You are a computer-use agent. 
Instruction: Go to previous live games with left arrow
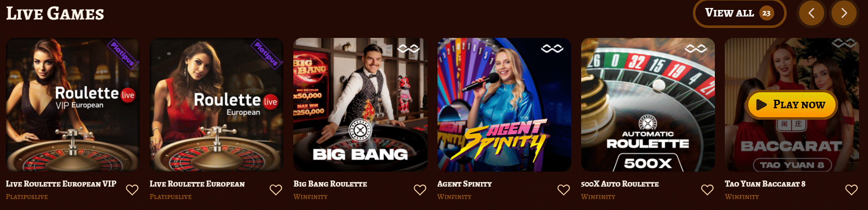point(812,13)
